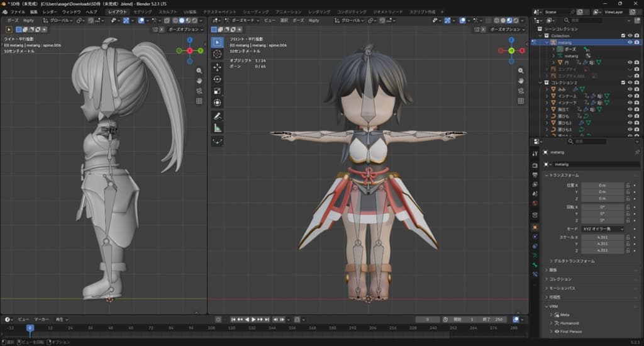644x346 pixels.
Task: Open the 再生 playback popover in timeline
Action: [x=62, y=320]
